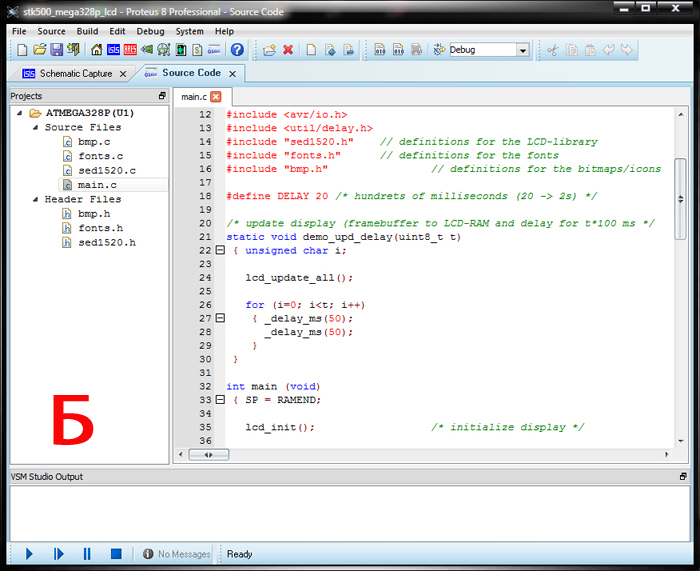Close the Schematic Capture tab
Viewport: 700px width, 571px height.
pyautogui.click(x=123, y=74)
